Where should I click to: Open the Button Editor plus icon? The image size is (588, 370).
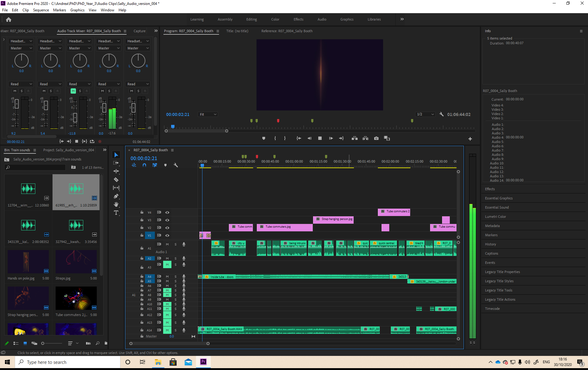pyautogui.click(x=470, y=139)
